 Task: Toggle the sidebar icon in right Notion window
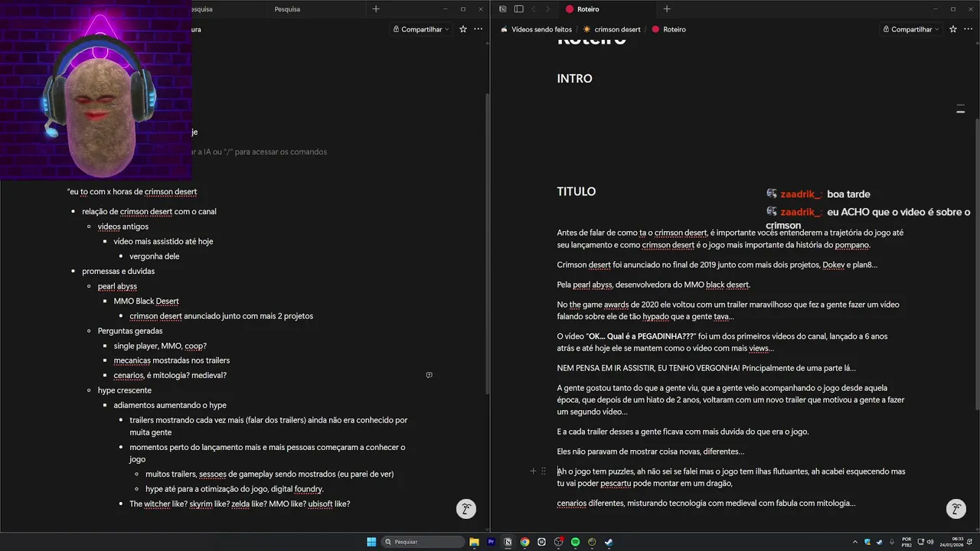coord(518,9)
